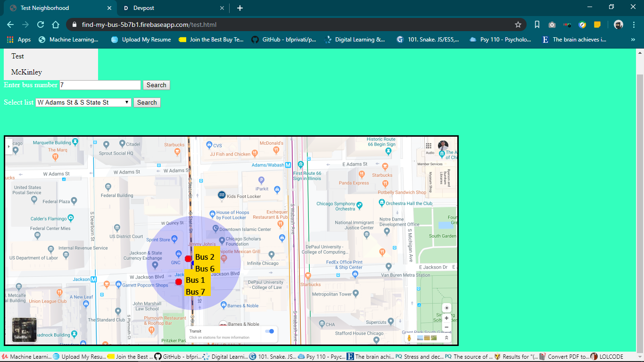Screen dimensions: 644x362
Task: Open the Apps bookmarks shortcut
Action: [x=19, y=40]
